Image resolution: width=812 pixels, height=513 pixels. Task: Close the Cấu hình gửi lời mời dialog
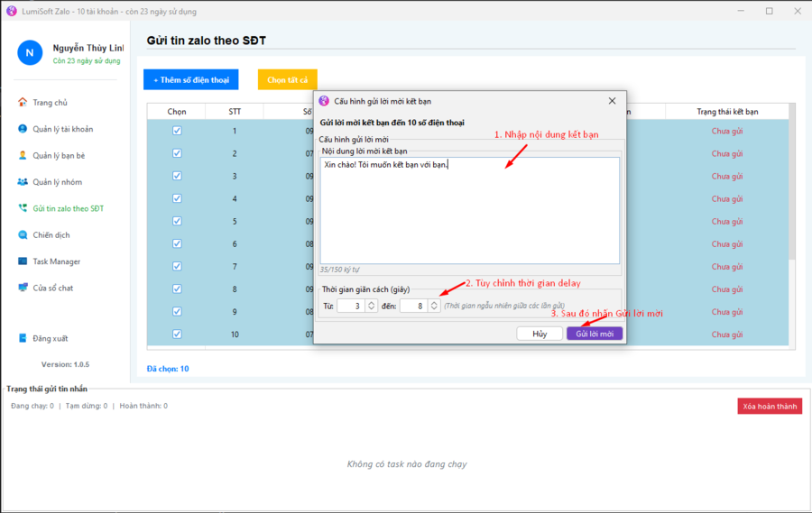click(612, 101)
